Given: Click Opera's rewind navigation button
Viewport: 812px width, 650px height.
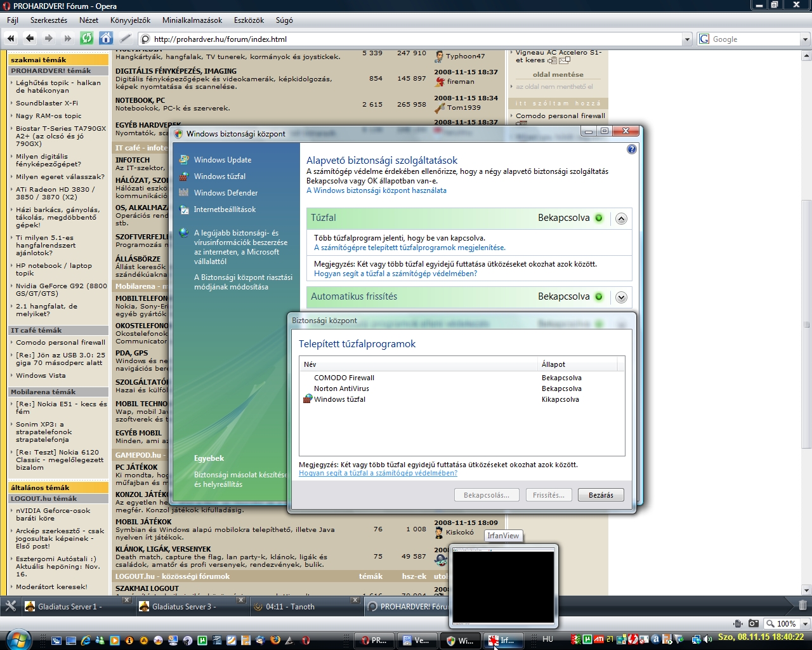Looking at the screenshot, I should [11, 39].
